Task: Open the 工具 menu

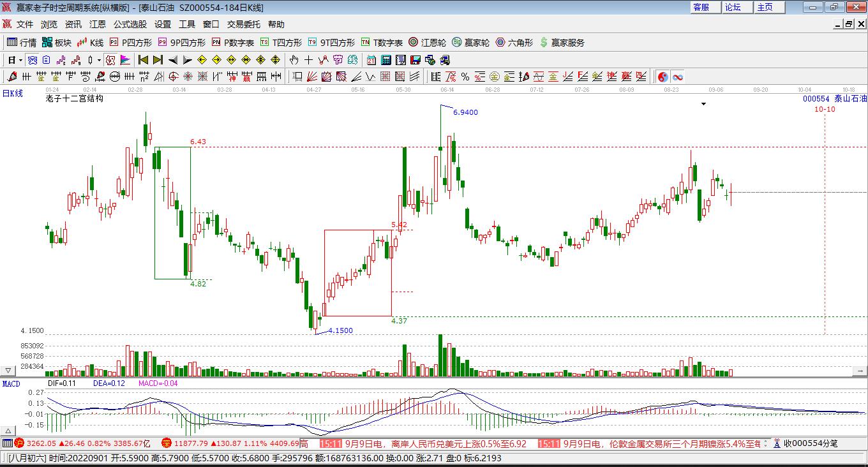Action: (187, 24)
